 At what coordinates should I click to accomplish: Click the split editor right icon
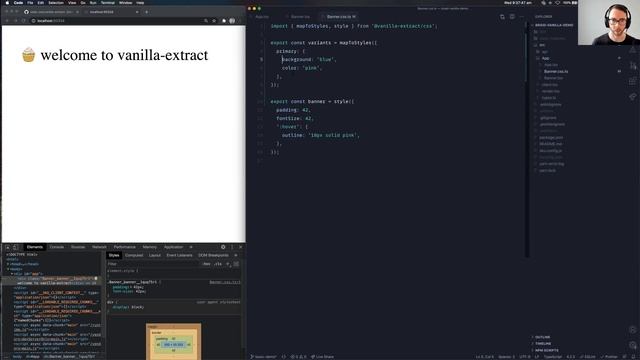click(x=512, y=17)
